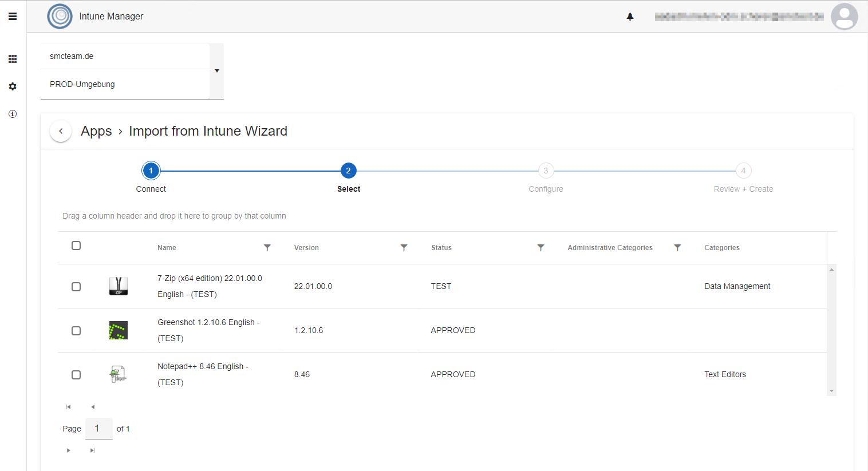Open the apps grid in the sidebar
Image resolution: width=868 pixels, height=471 pixels.
(13, 59)
